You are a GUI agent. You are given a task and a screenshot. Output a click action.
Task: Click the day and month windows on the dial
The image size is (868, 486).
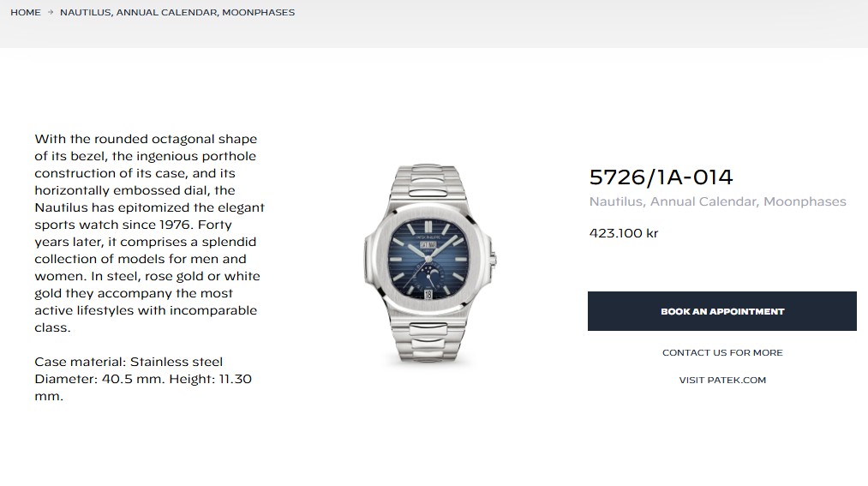click(430, 244)
